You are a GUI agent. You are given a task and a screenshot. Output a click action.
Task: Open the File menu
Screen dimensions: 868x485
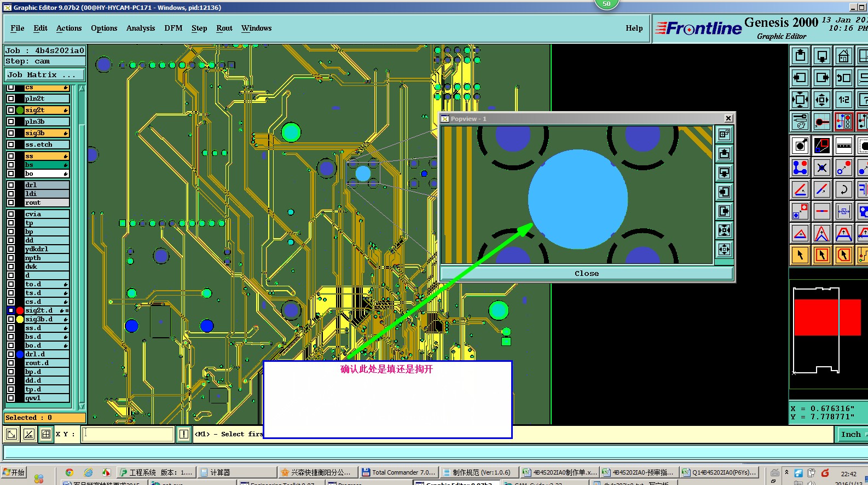(18, 28)
